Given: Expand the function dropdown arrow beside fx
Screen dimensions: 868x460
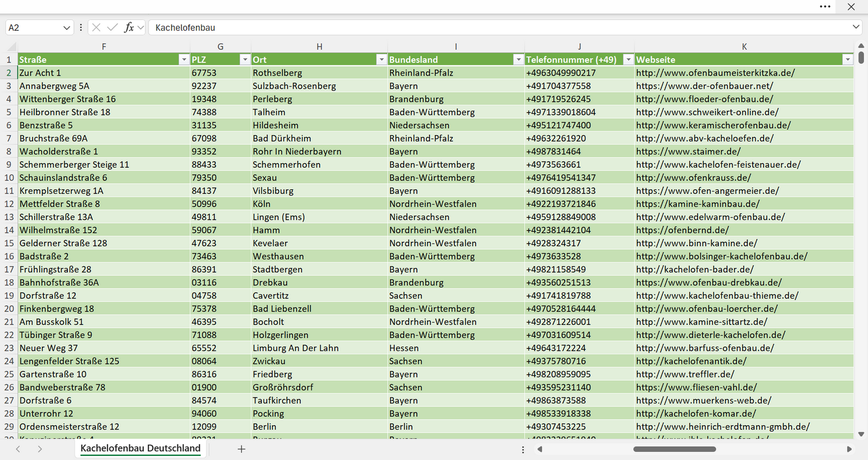Looking at the screenshot, I should tap(141, 28).
